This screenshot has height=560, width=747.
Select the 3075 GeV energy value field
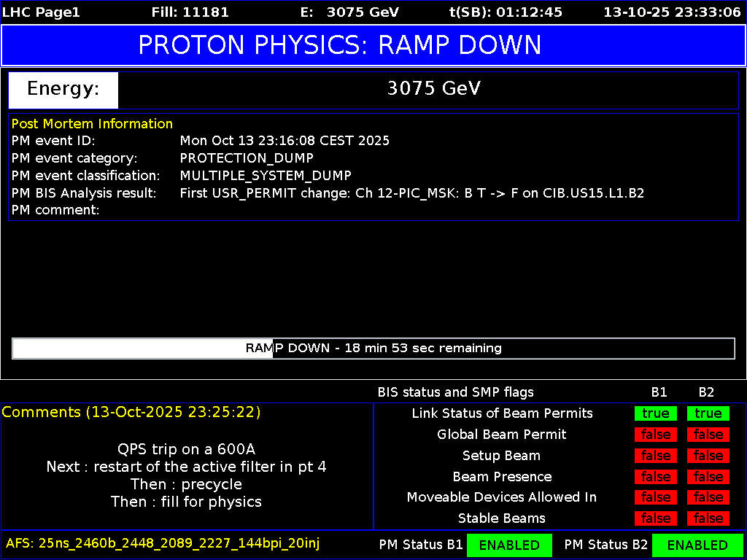(433, 89)
